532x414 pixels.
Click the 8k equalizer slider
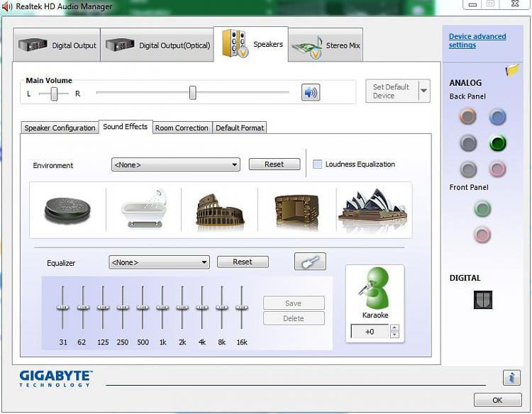click(222, 307)
